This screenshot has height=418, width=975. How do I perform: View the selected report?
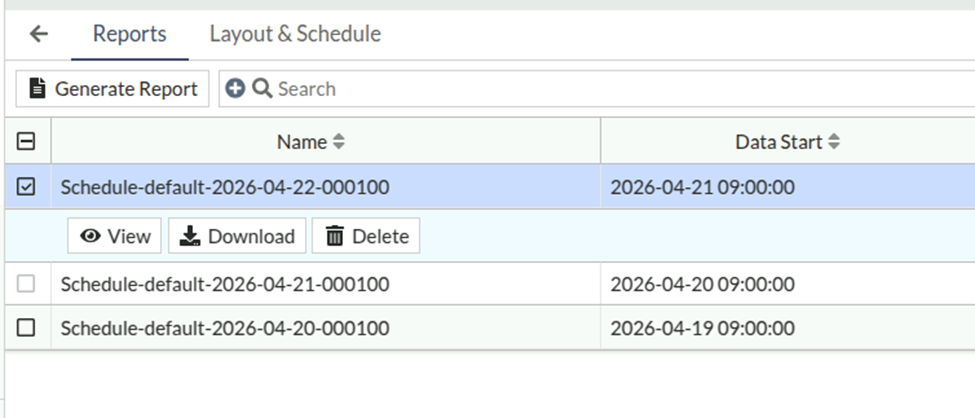pos(114,236)
